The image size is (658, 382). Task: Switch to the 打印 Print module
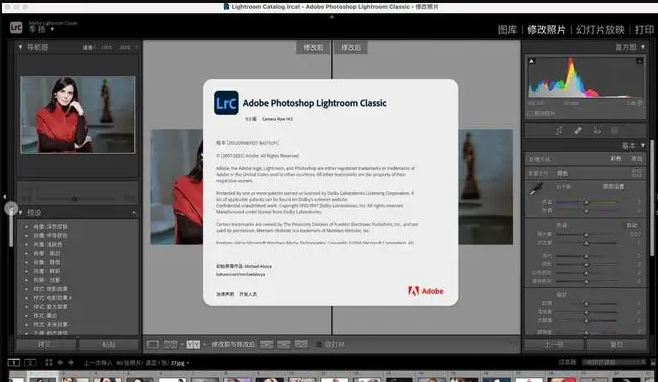pyautogui.click(x=644, y=30)
